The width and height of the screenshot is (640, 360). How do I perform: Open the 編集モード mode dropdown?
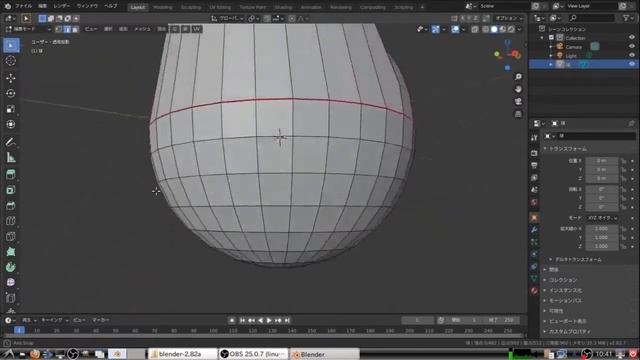(28, 29)
